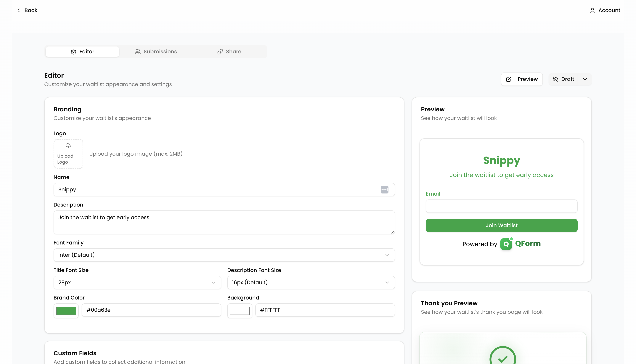The height and width of the screenshot is (364, 636).
Task: Open the Title Font Size dropdown
Action: 137,283
